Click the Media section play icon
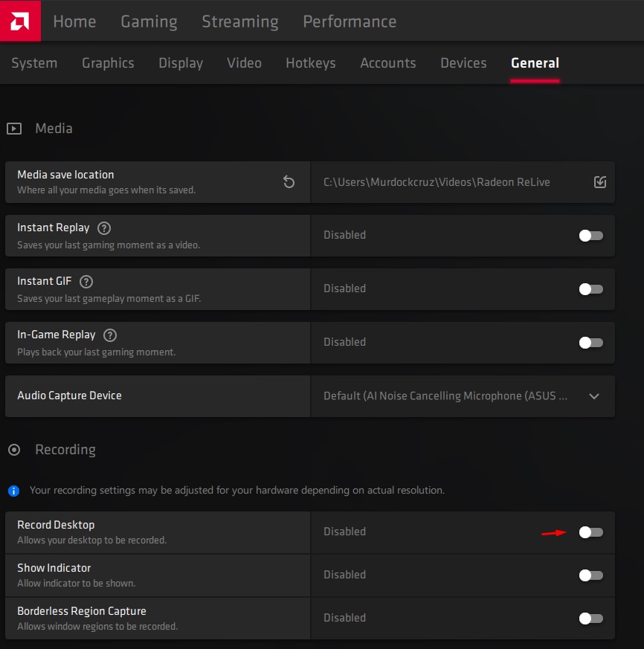The height and width of the screenshot is (649, 644). (13, 128)
